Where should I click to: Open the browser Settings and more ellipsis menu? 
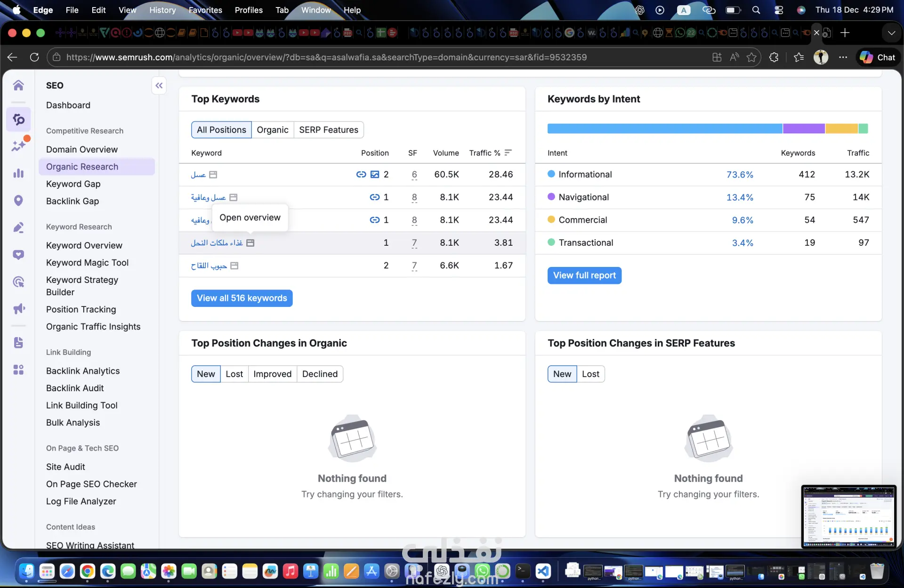click(843, 57)
